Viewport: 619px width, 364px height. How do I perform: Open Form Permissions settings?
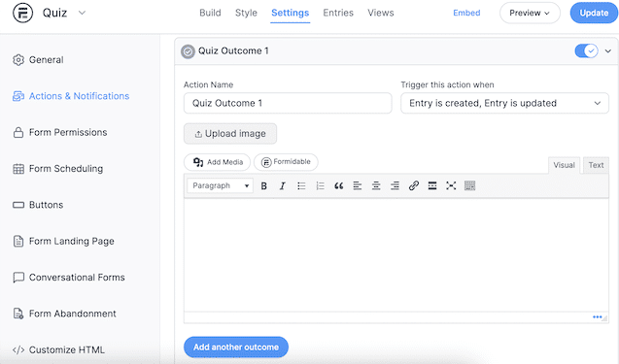pos(68,132)
